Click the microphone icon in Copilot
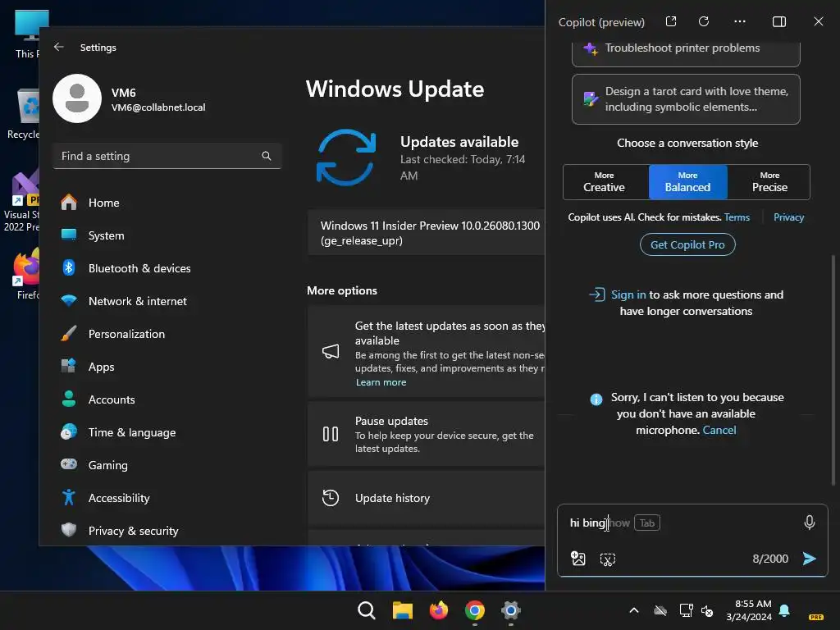840x630 pixels. click(810, 523)
